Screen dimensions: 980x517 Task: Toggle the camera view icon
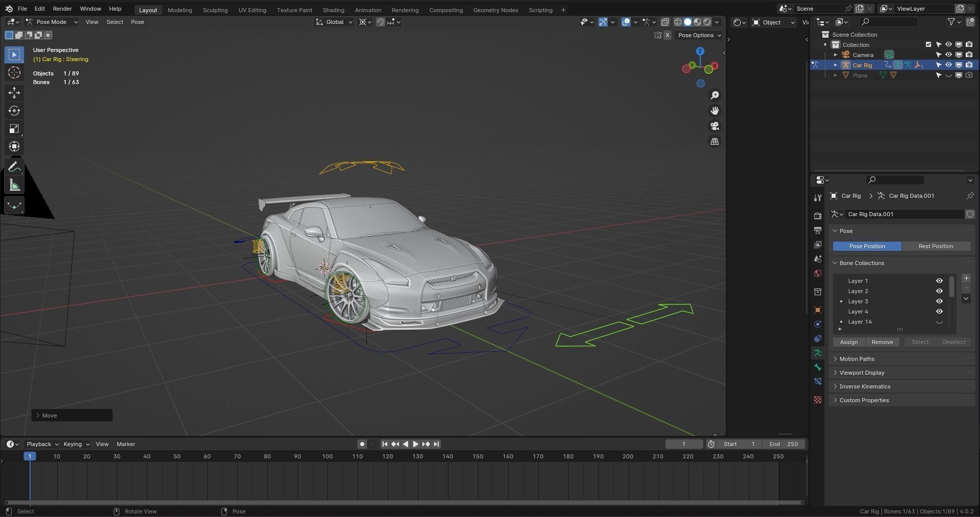coord(715,126)
